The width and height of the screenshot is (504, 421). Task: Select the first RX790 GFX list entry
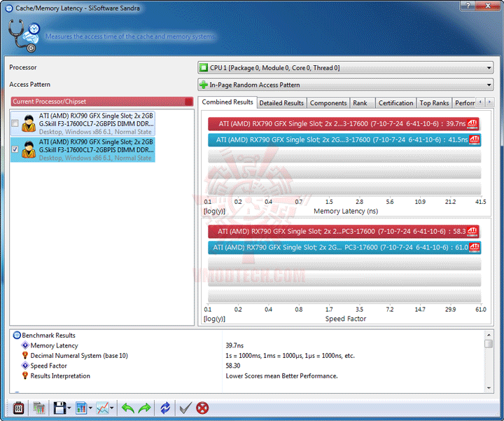tap(83, 123)
